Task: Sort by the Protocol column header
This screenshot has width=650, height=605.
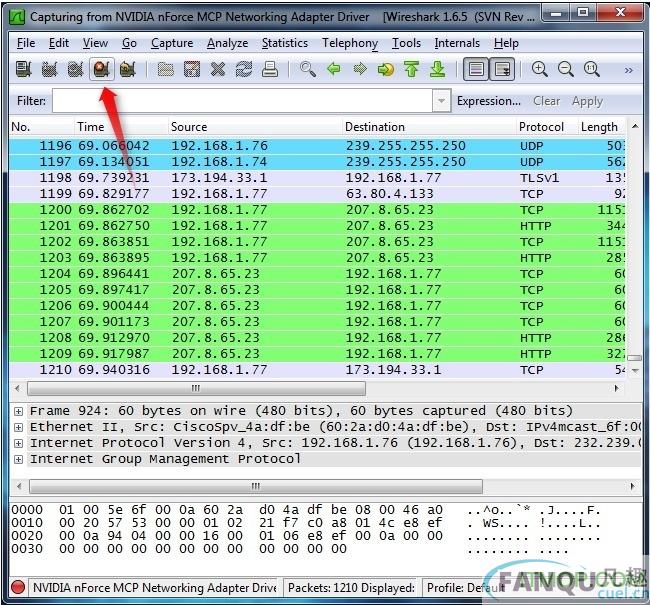Action: pos(547,126)
